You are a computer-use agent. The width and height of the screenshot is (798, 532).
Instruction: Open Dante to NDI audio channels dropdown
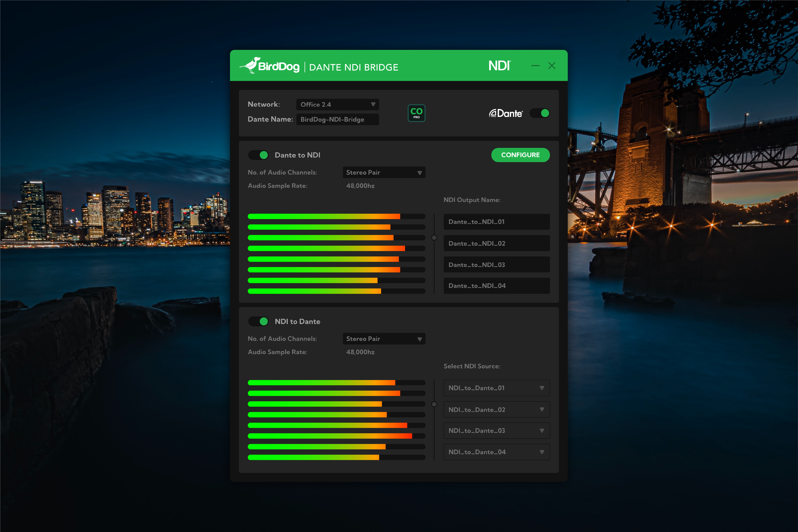[384, 172]
